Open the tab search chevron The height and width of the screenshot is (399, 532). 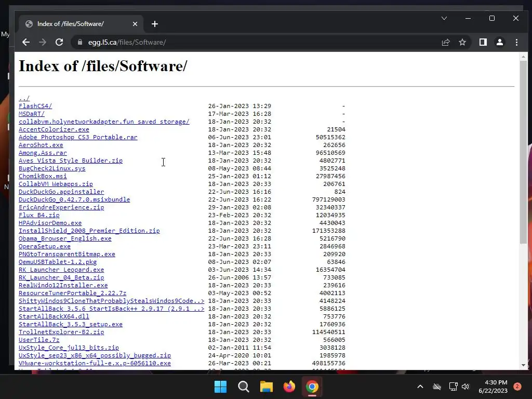(x=444, y=18)
